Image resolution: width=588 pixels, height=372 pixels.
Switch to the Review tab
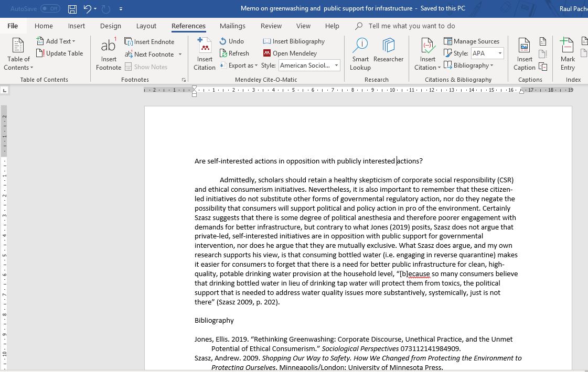271,26
